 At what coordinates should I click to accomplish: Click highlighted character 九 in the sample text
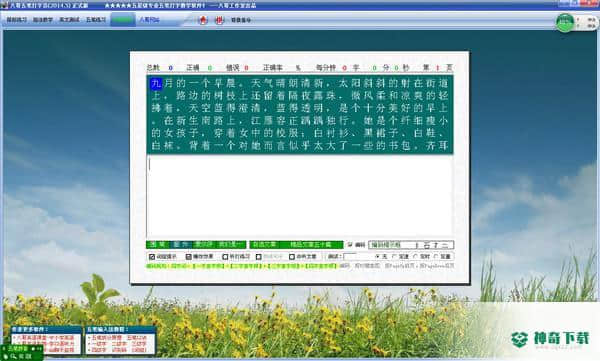click(x=156, y=83)
